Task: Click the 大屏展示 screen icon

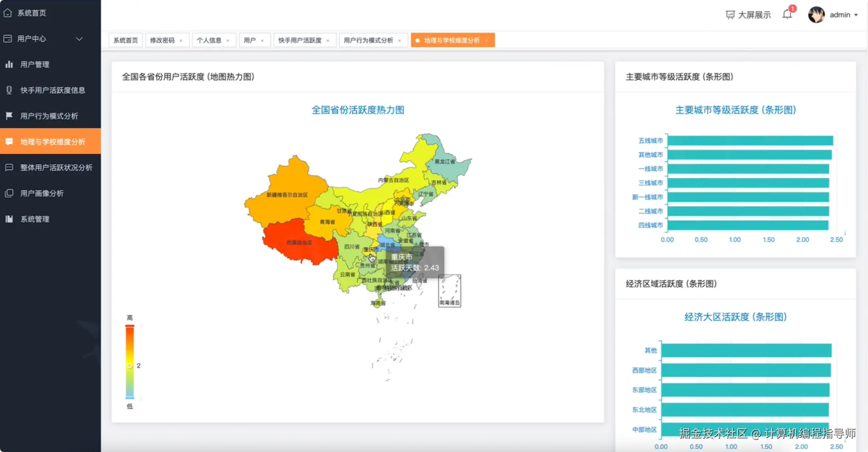Action: tap(730, 14)
